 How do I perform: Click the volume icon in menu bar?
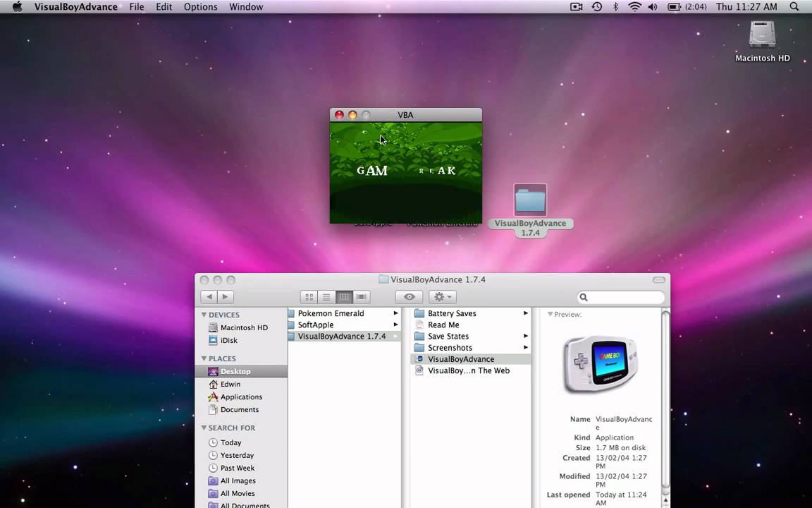pyautogui.click(x=653, y=7)
